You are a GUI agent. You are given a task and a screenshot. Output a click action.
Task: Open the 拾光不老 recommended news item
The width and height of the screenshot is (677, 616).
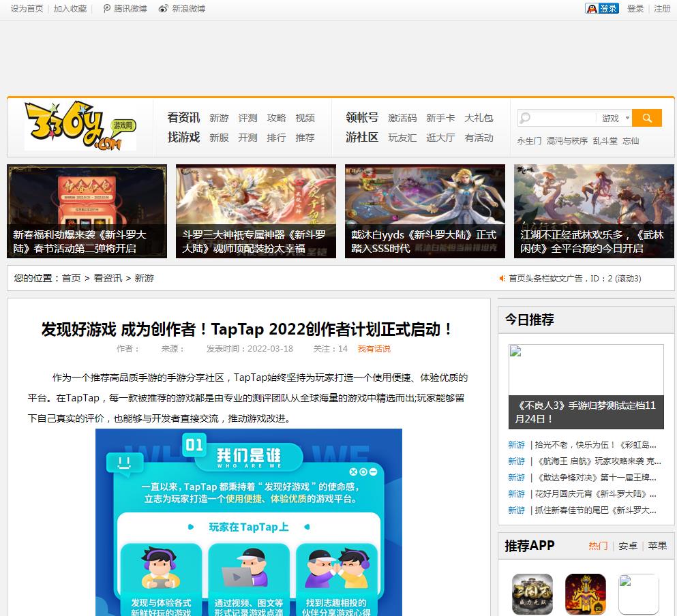click(x=595, y=445)
